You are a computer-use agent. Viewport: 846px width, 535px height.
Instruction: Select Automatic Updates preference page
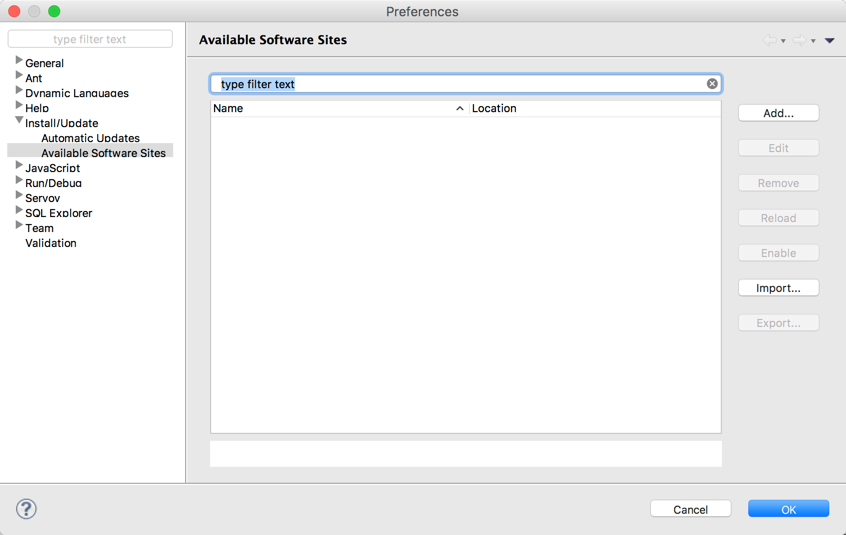tap(90, 138)
